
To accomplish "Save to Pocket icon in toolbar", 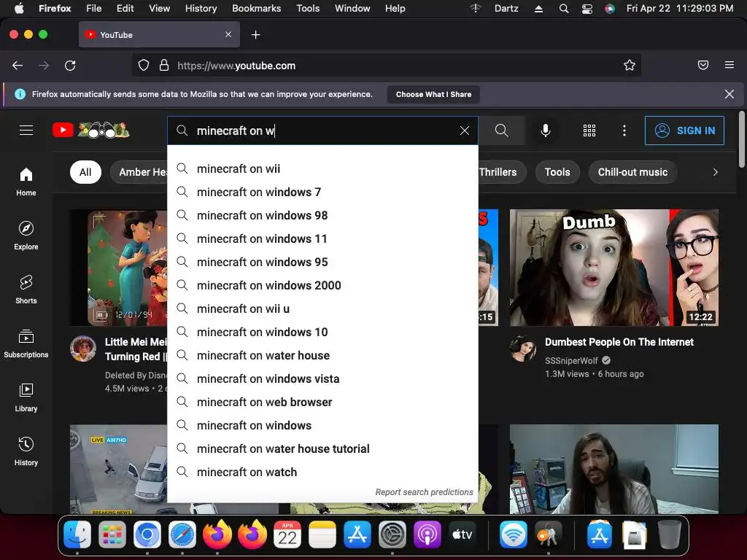I will (703, 65).
